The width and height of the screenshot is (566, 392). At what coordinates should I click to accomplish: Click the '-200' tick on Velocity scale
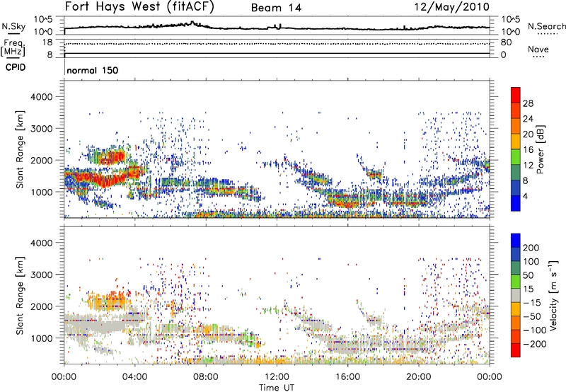point(534,344)
